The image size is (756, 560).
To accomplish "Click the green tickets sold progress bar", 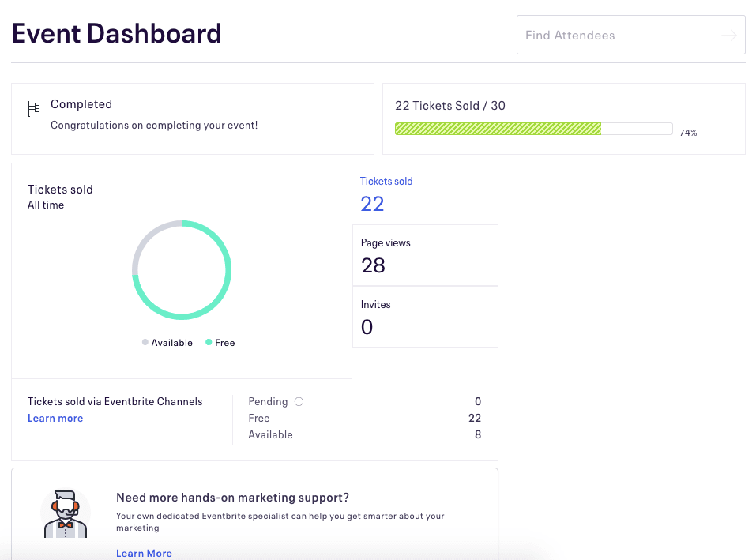I will pyautogui.click(x=498, y=129).
